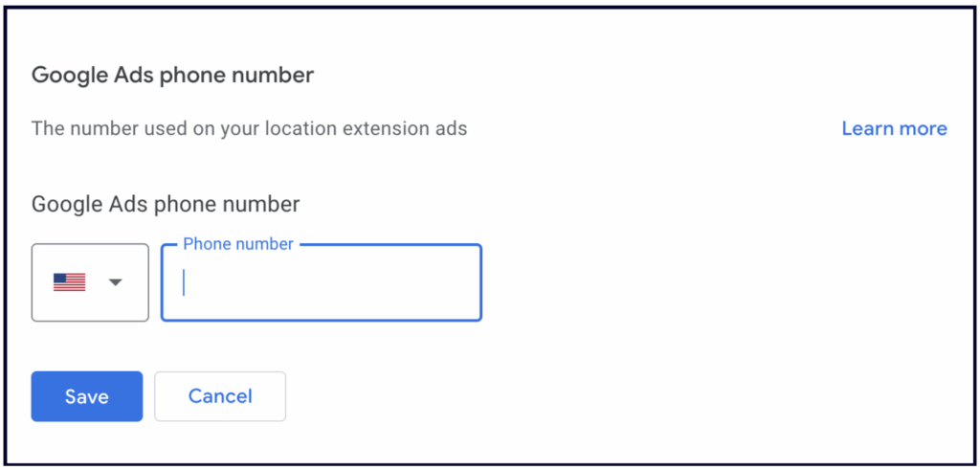Click the blinking text cursor in the phone field
980x470 pixels.
pos(184,283)
